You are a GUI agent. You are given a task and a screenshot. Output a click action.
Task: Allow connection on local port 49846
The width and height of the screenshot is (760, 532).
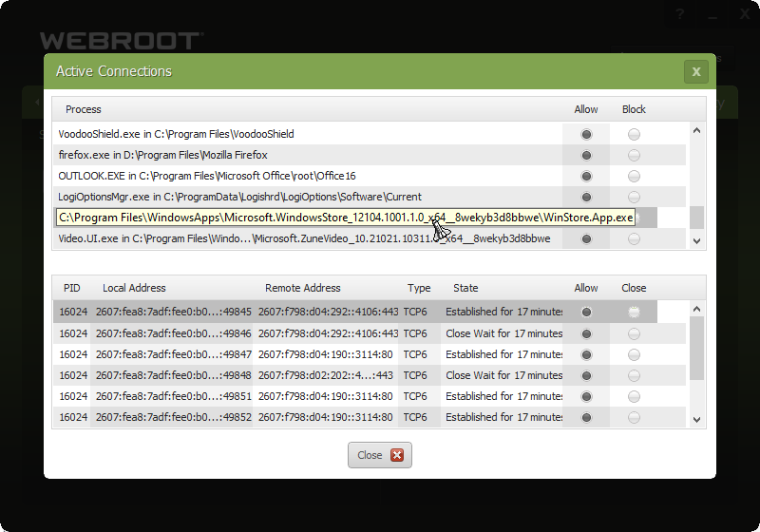586,333
